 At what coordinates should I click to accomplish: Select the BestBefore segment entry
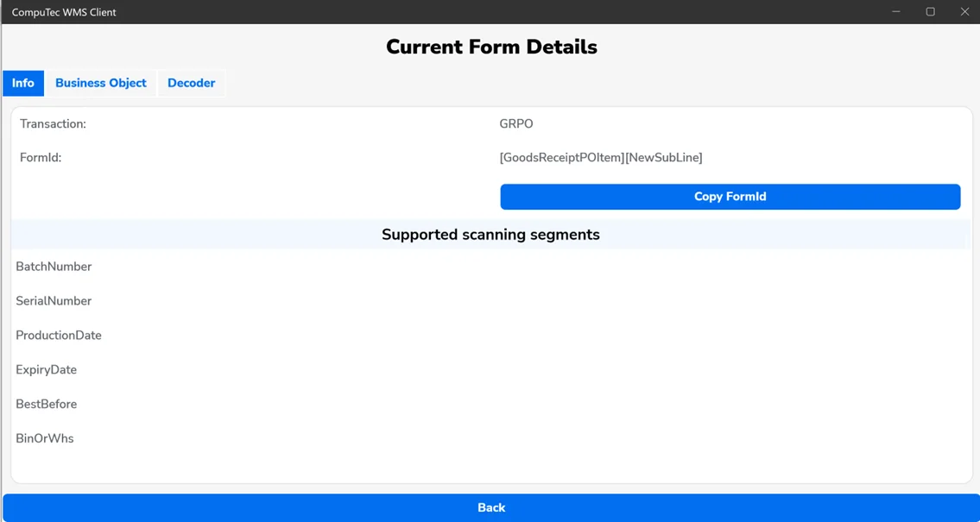pos(46,404)
